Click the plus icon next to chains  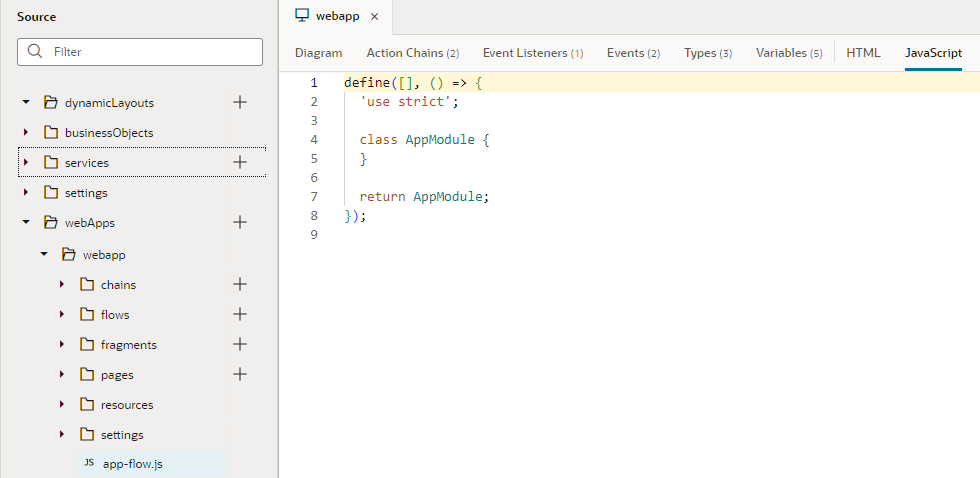[240, 284]
